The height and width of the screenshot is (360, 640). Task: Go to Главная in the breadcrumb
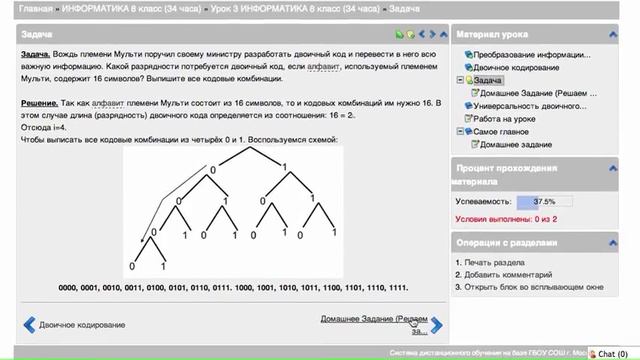pos(36,9)
